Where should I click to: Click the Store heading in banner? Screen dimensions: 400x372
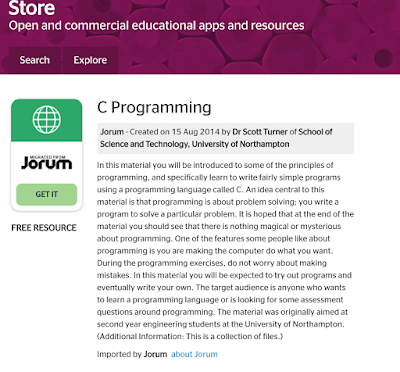(32, 8)
